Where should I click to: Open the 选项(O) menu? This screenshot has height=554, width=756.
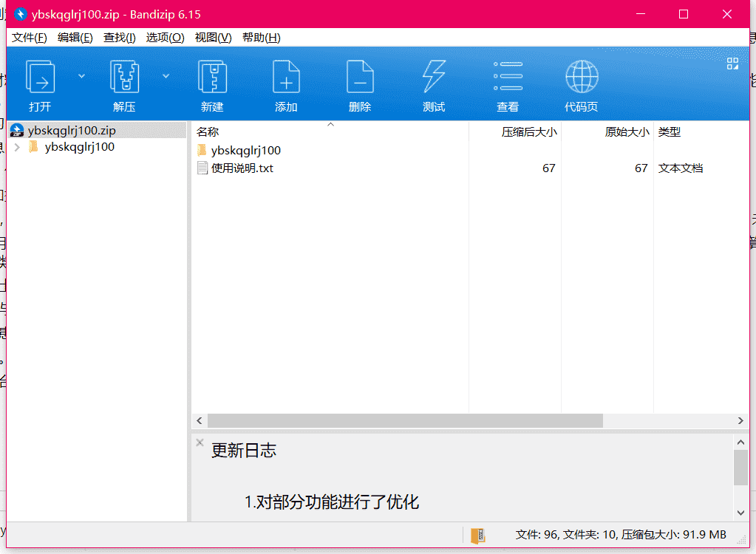(x=166, y=38)
